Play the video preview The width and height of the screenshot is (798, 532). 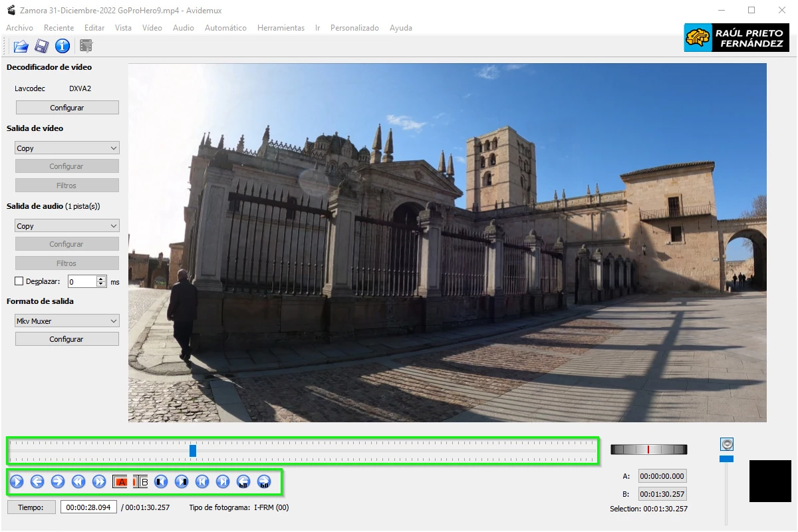(x=17, y=481)
